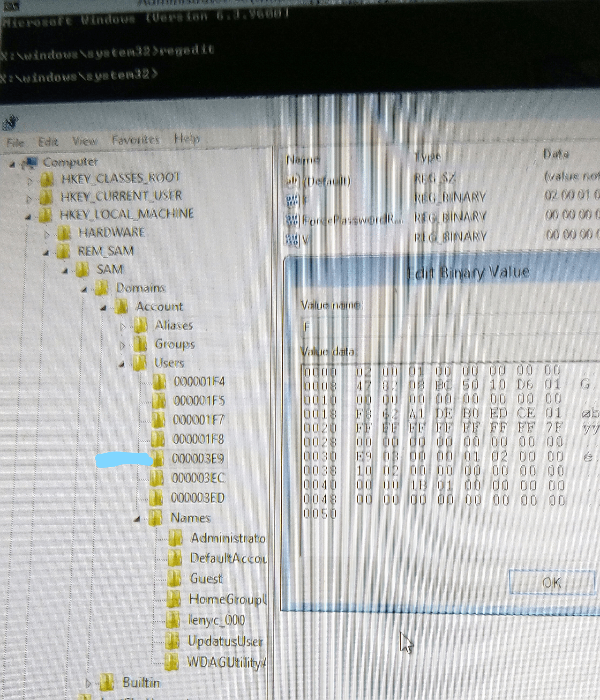Select folder icon of key 000001F4
This screenshot has width=600, height=700.
[159, 382]
